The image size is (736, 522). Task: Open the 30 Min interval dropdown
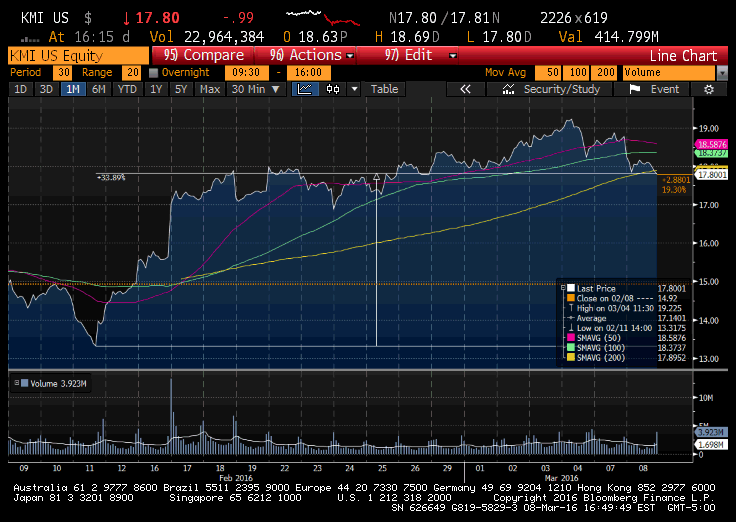(x=256, y=89)
